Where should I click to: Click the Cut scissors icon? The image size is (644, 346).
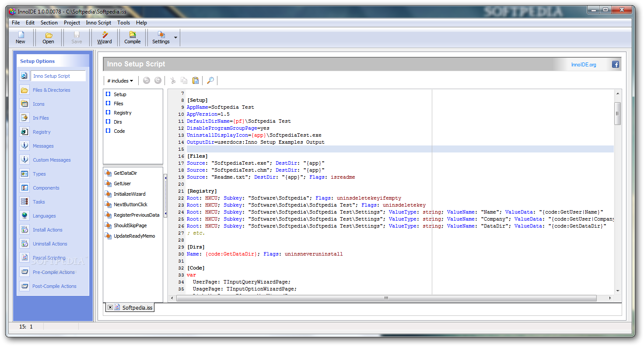tap(173, 80)
